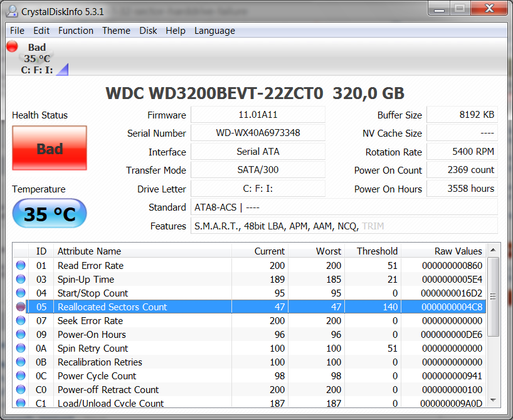Click the red status circle for Reallocated Sectors Count

tap(21, 307)
